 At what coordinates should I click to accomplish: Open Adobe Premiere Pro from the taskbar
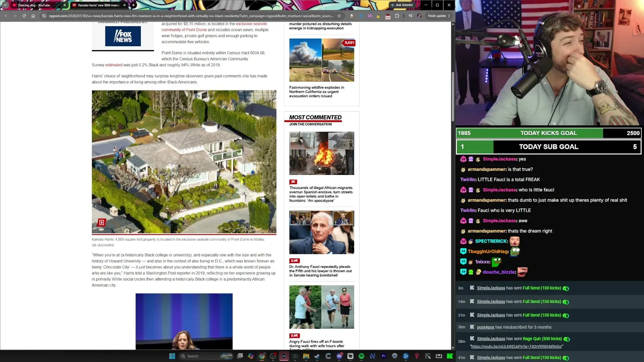(383, 356)
